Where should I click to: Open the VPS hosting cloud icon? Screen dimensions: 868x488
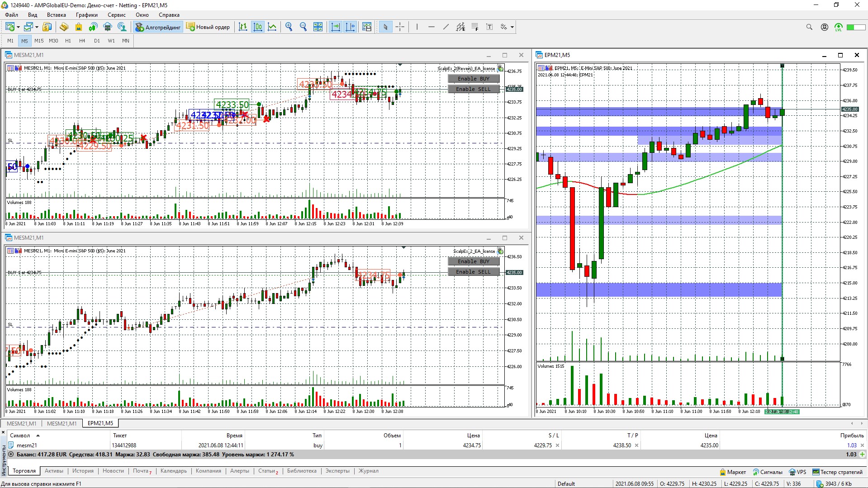click(x=108, y=27)
